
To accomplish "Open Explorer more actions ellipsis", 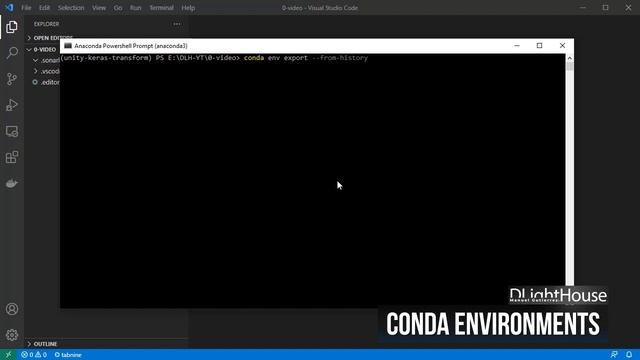I will 177,24.
